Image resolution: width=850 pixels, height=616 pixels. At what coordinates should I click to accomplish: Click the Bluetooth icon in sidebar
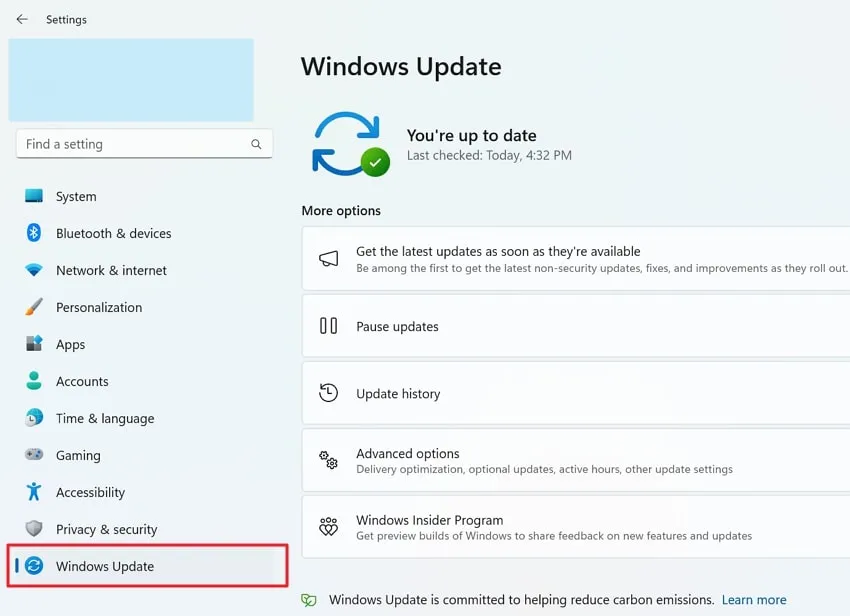pos(34,233)
